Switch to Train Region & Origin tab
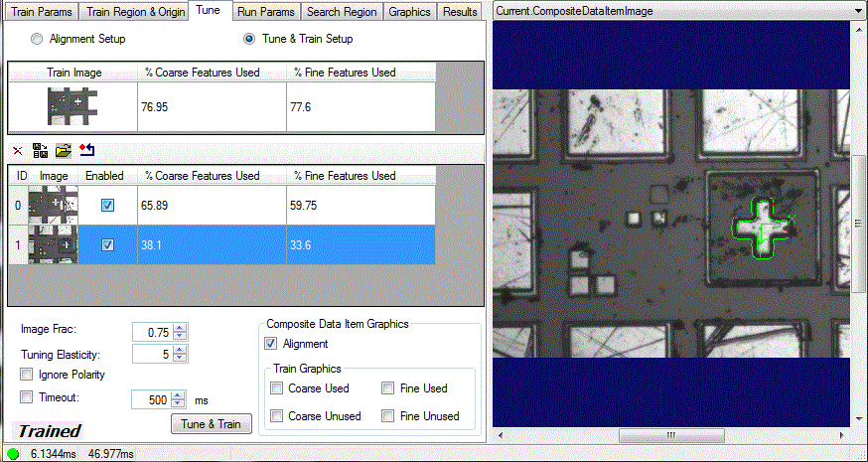This screenshot has width=868, height=462. (x=136, y=12)
